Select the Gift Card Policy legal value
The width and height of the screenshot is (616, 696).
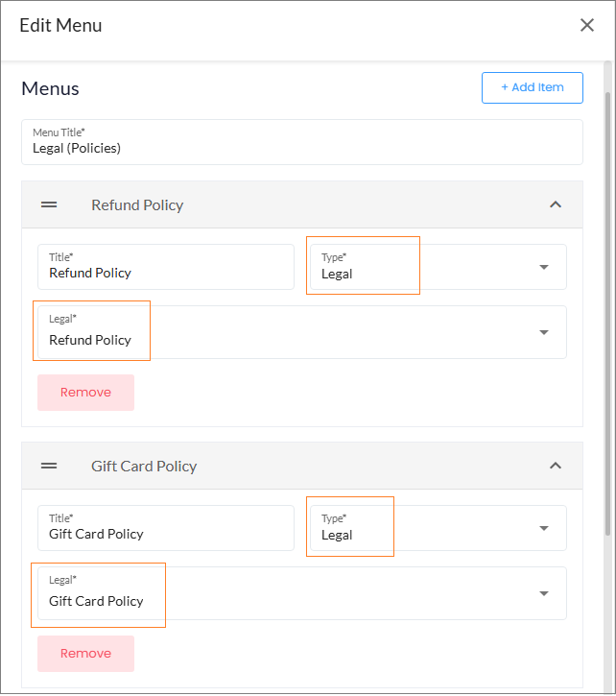(96, 601)
